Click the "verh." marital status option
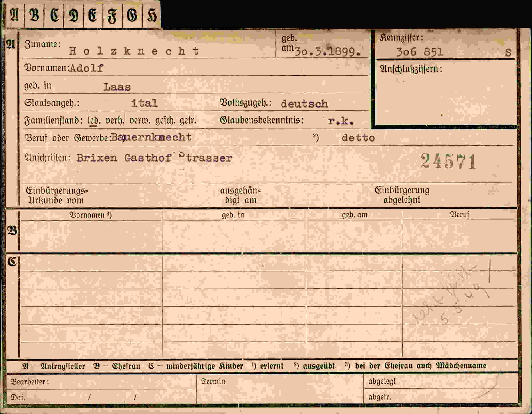This screenshot has width=532, height=414. [x=115, y=121]
